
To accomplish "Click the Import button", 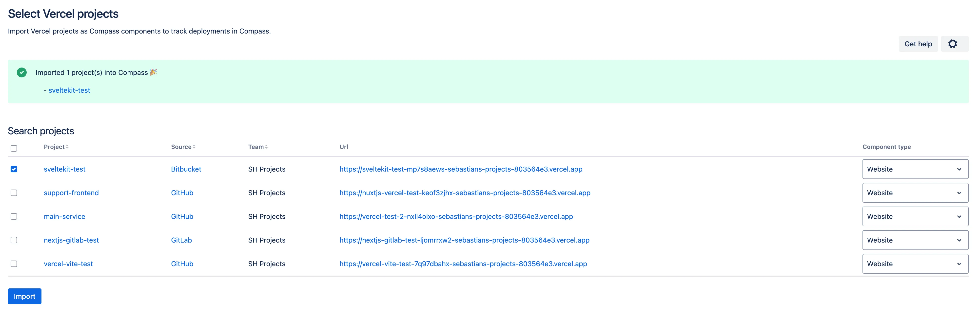I will [24, 296].
